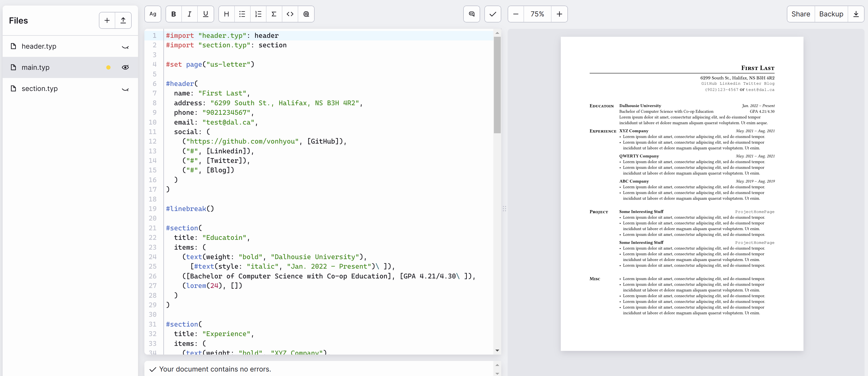Click the Backup button
The height and width of the screenshot is (376, 868).
831,14
